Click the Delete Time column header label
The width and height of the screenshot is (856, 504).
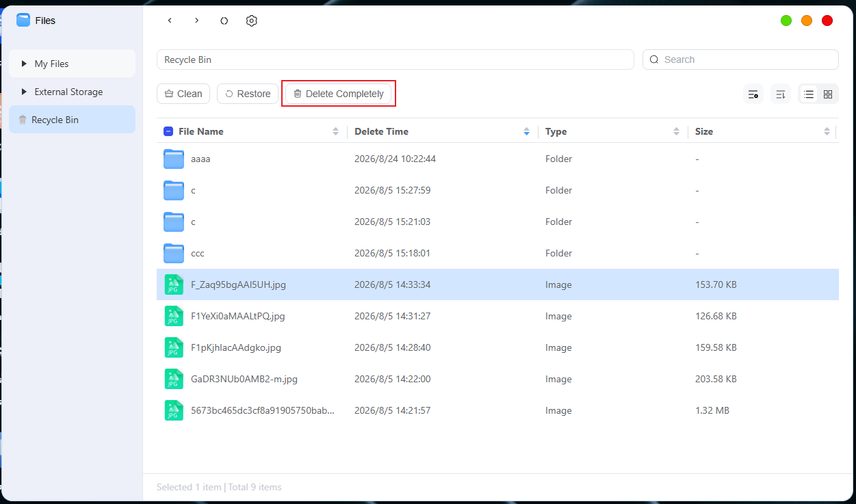381,131
